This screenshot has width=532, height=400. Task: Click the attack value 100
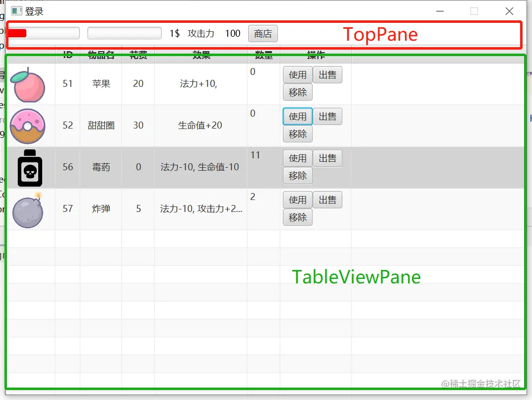tap(233, 34)
